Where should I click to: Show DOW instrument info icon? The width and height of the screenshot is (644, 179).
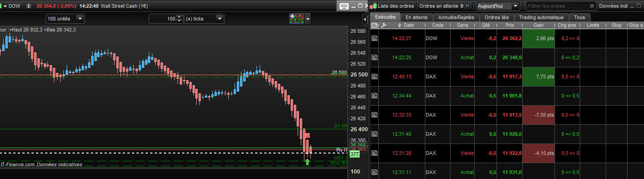[x=29, y=6]
